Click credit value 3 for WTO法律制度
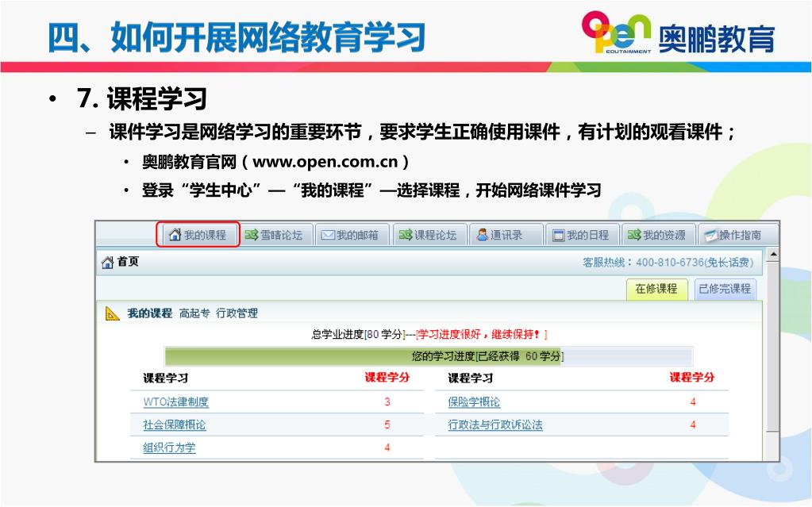The image size is (812, 507). (x=387, y=402)
